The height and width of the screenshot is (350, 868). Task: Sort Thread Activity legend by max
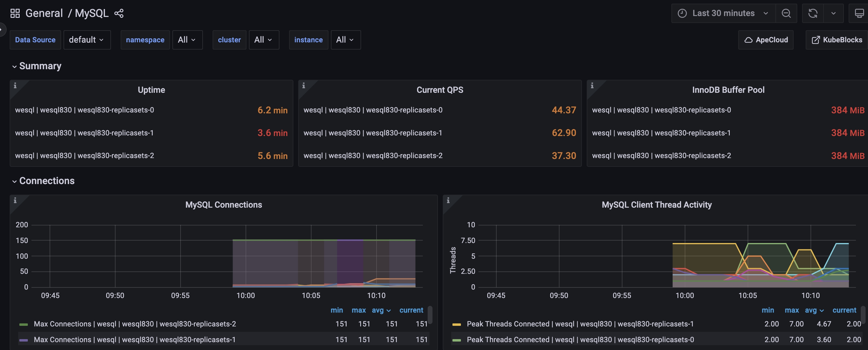791,310
